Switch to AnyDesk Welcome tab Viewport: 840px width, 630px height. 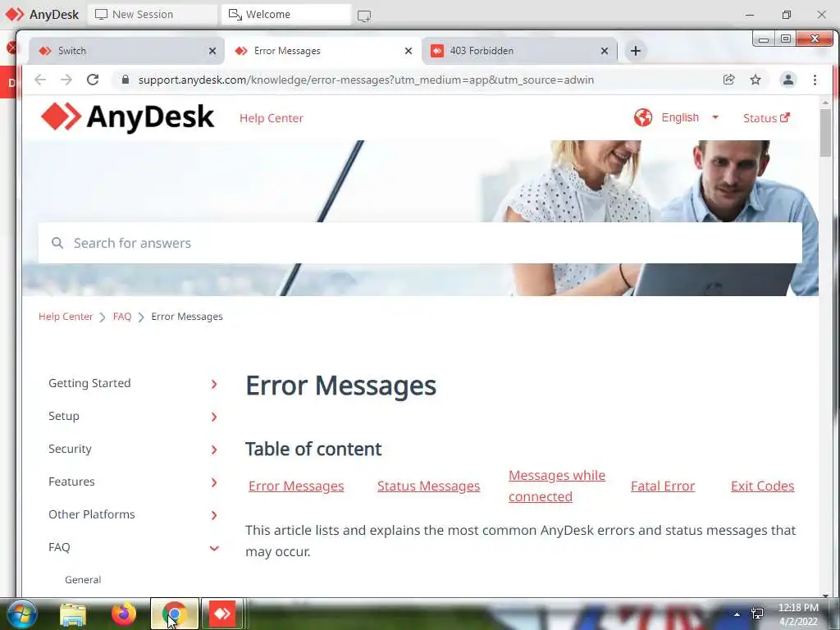tap(285, 15)
